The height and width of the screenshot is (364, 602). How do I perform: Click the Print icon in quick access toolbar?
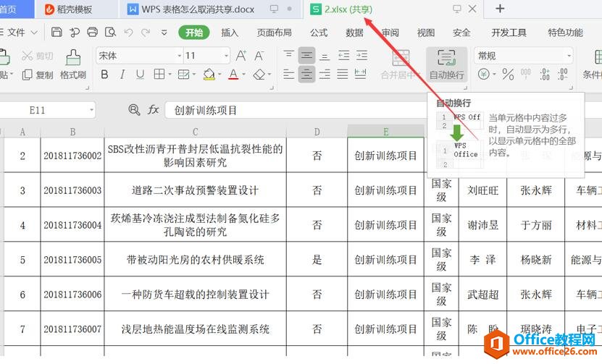93,33
